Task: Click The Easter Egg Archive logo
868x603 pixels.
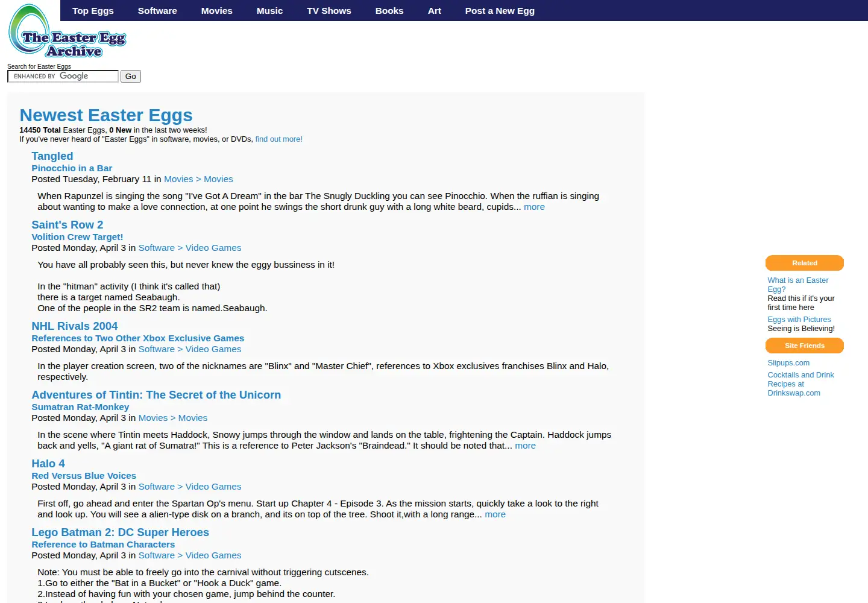Action: (x=67, y=31)
